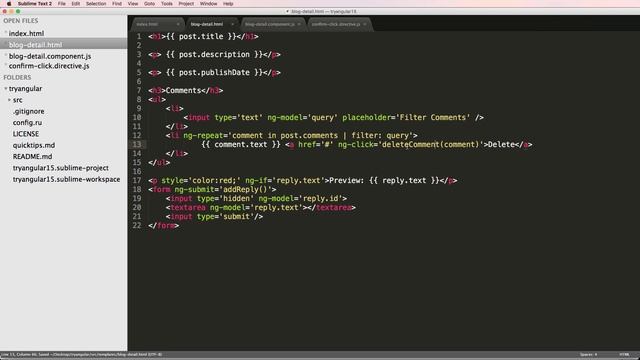Click line number 1 in gutter

coord(139,37)
